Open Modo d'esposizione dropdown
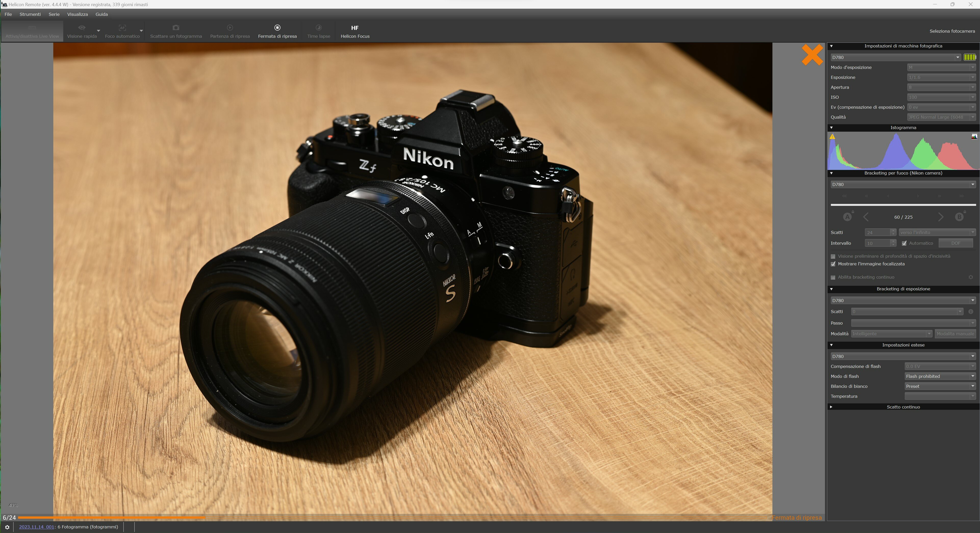The width and height of the screenshot is (980, 533). pyautogui.click(x=941, y=67)
